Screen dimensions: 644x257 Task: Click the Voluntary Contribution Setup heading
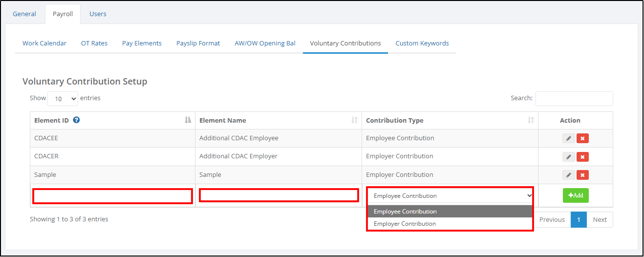[x=85, y=82]
